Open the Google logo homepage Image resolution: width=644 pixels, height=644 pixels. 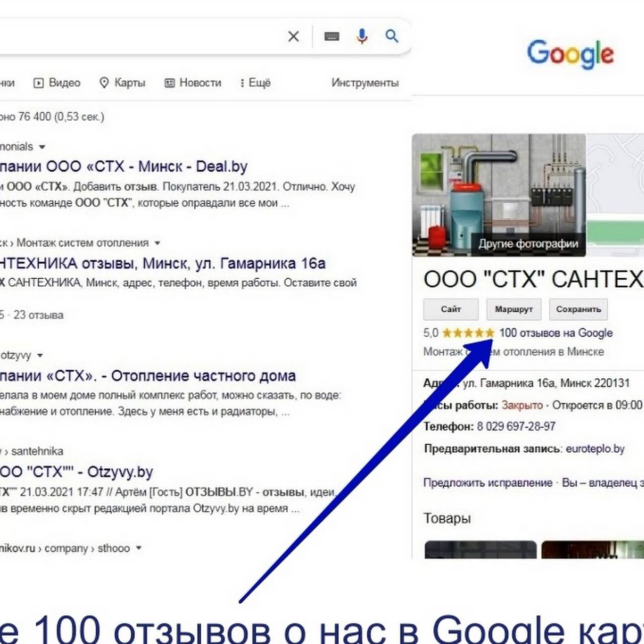point(570,54)
